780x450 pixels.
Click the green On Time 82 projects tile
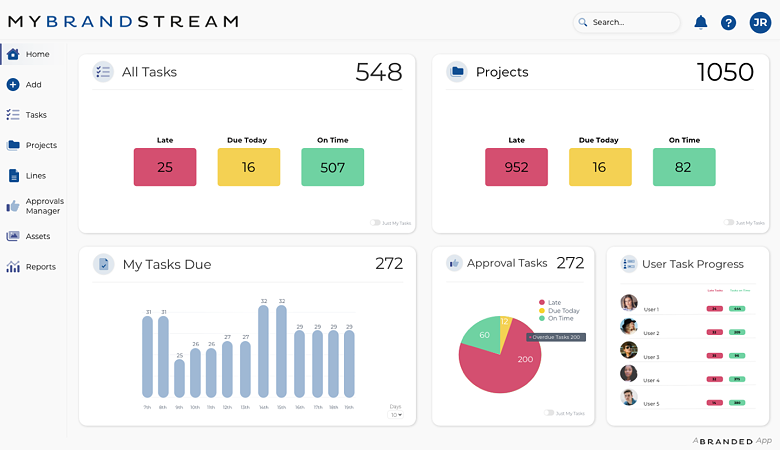684,167
